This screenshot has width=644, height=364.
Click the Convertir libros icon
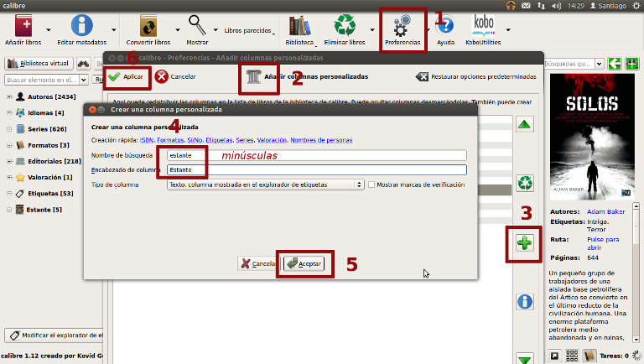pos(148,27)
